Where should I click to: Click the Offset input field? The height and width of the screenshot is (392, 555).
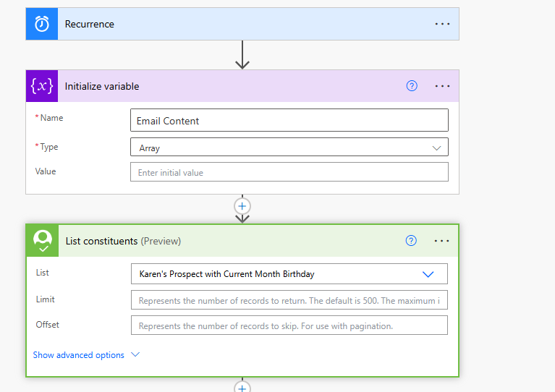coord(289,325)
